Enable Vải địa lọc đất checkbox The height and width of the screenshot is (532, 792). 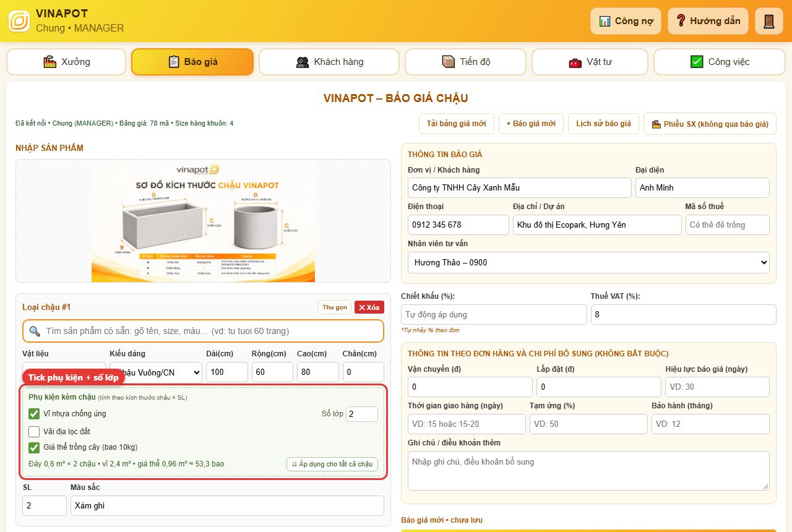click(34, 431)
